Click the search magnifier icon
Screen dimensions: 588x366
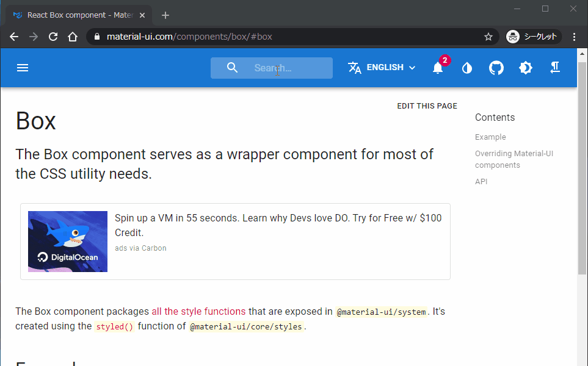[x=232, y=68]
